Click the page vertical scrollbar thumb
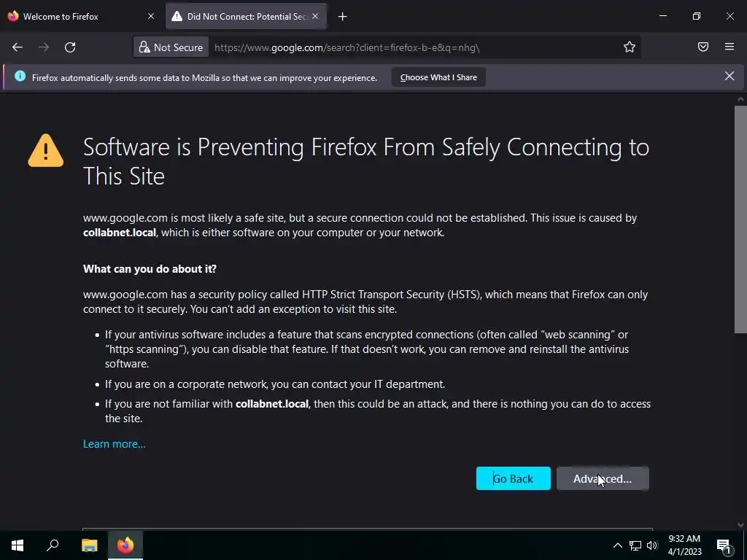This screenshot has width=747, height=560. click(x=740, y=219)
